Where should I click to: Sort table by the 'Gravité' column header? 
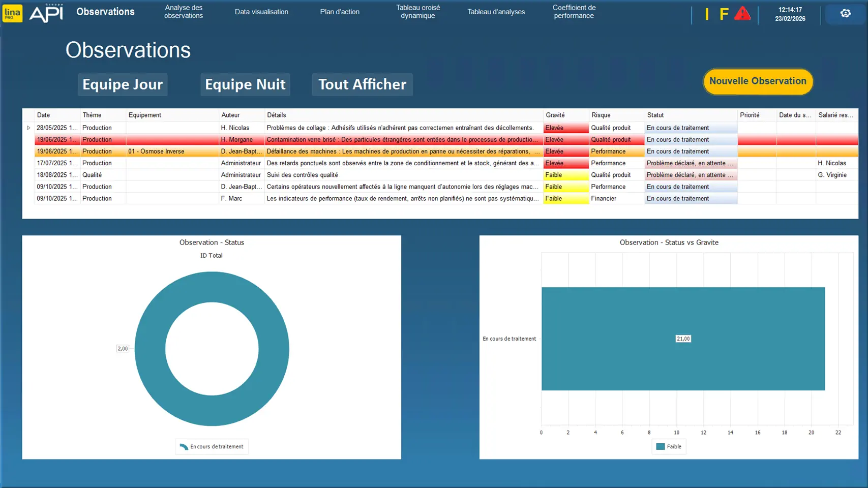555,115
